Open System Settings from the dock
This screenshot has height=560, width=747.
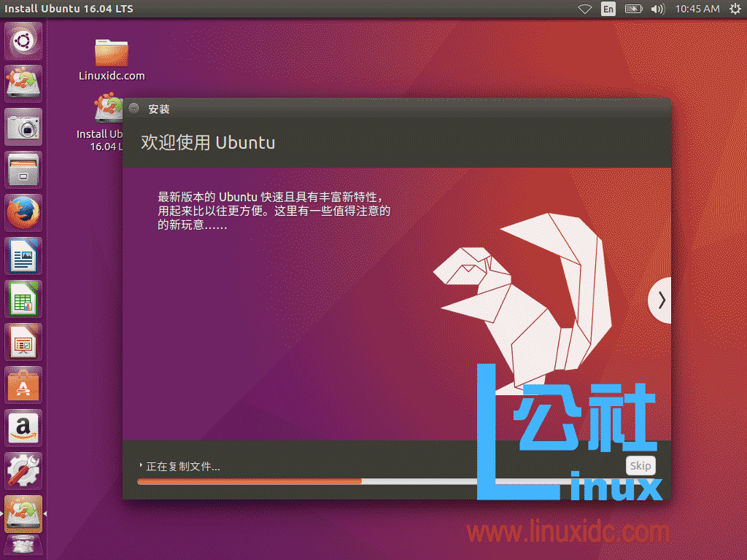(23, 470)
